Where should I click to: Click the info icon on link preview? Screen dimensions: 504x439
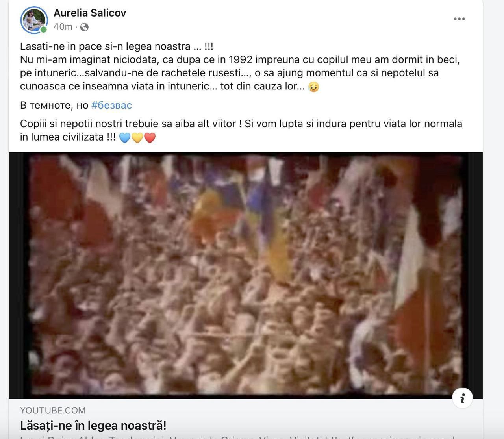462,398
